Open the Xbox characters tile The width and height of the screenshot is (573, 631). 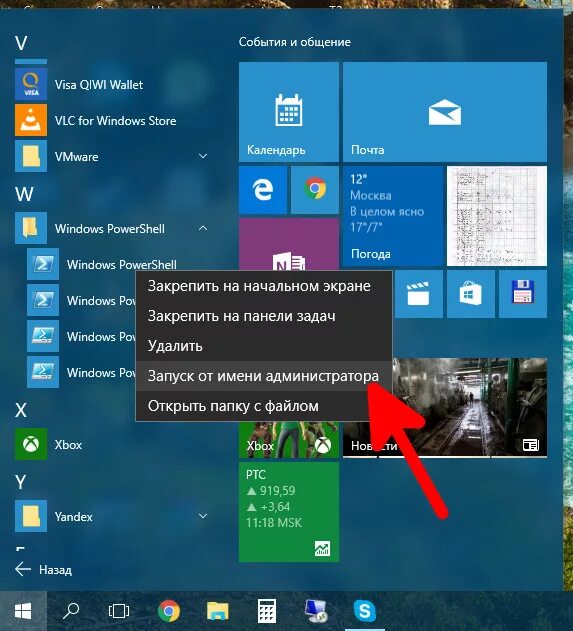pyautogui.click(x=289, y=439)
